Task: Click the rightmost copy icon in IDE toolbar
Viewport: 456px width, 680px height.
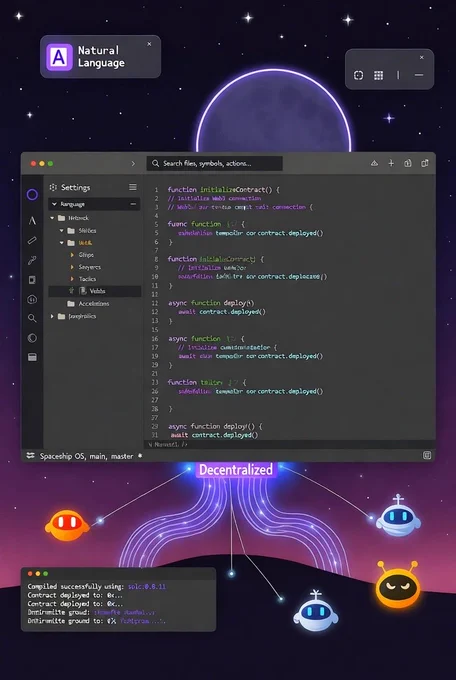Action: 425,163
